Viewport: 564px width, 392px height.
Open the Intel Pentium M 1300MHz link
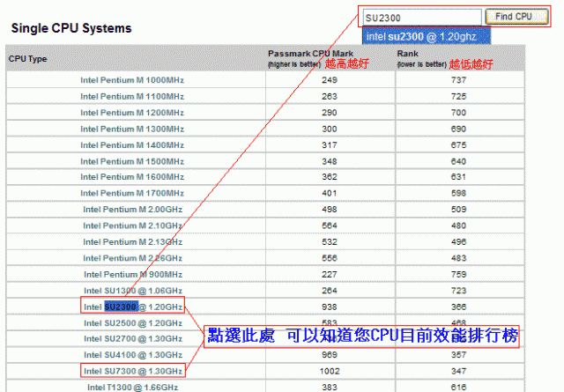[132, 129]
